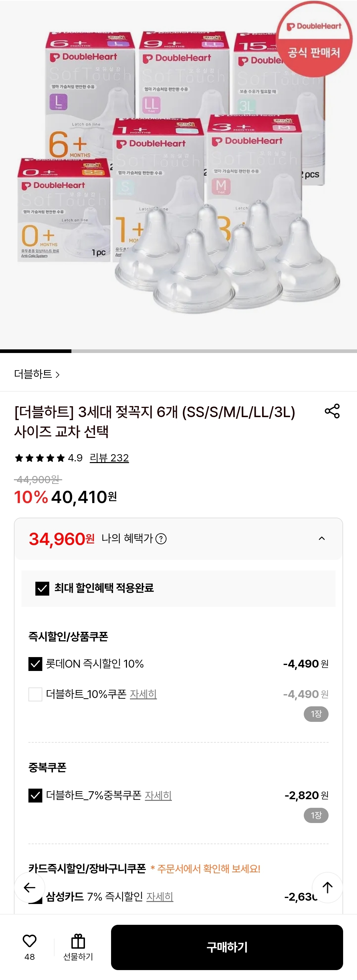Enable the 더블하트_10%쿠폰 checkbox
357x980 pixels.
tap(35, 695)
